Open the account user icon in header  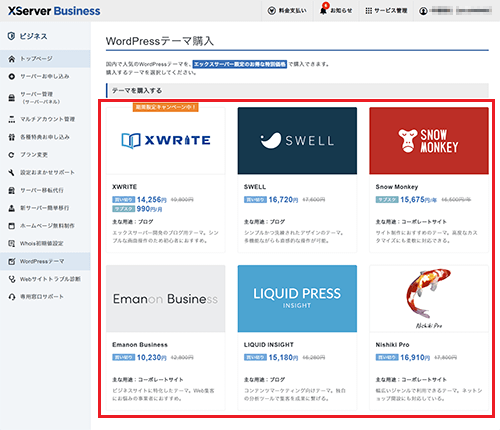423,11
